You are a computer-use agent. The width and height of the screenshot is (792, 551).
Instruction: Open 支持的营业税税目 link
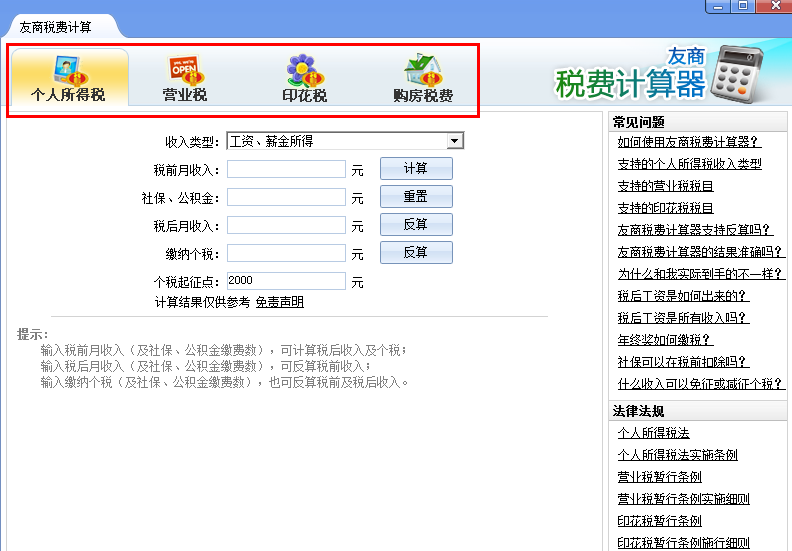point(665,186)
